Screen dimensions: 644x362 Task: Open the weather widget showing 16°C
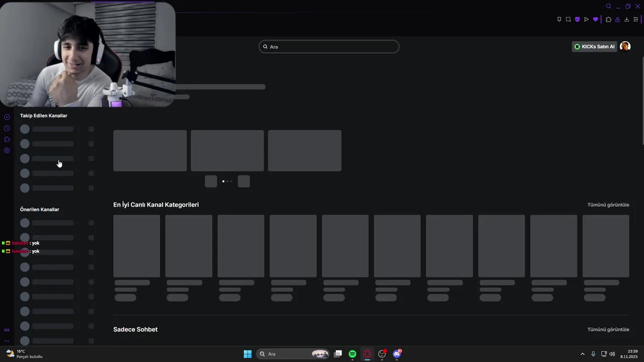(24, 354)
